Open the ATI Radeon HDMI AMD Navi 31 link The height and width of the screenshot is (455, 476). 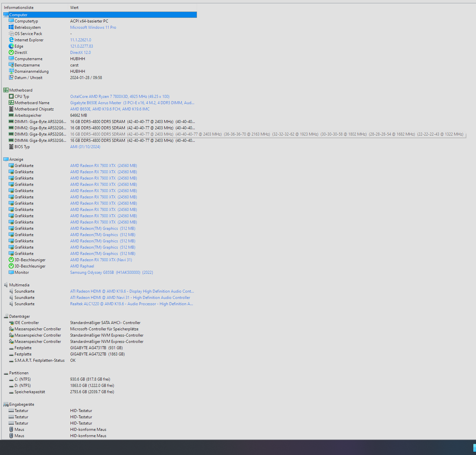[x=130, y=298]
